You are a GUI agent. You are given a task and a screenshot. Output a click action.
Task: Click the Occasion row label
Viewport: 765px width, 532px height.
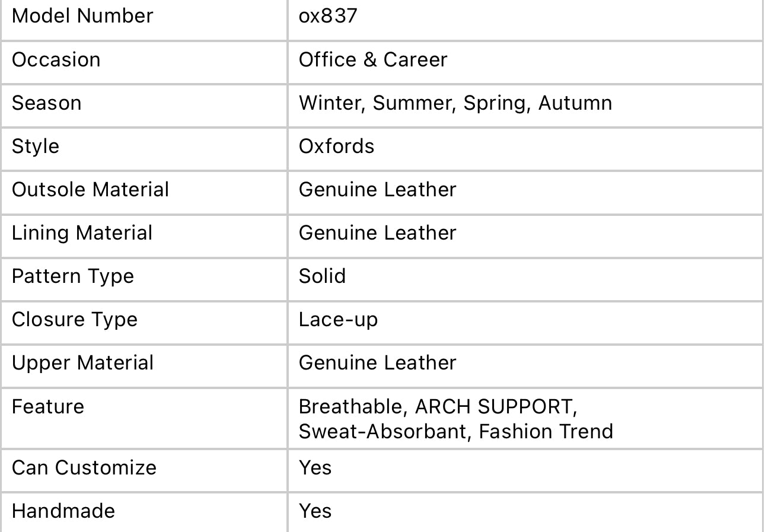click(56, 60)
